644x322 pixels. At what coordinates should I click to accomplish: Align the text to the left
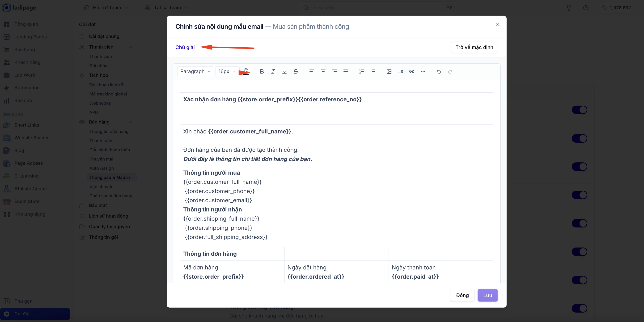point(312,71)
